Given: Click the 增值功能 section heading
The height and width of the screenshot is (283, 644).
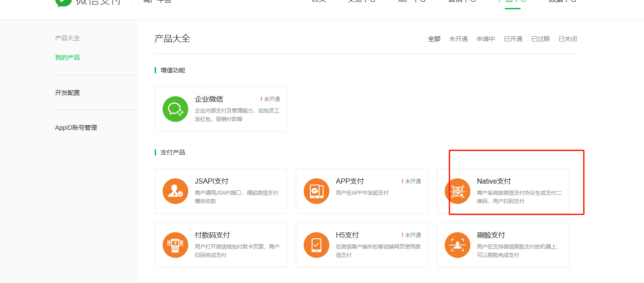Looking at the screenshot, I should 173,70.
